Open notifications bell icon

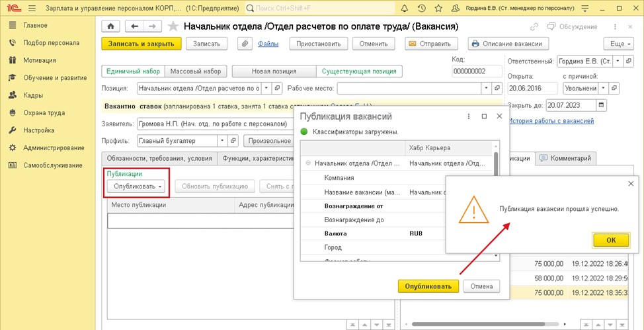coord(405,8)
